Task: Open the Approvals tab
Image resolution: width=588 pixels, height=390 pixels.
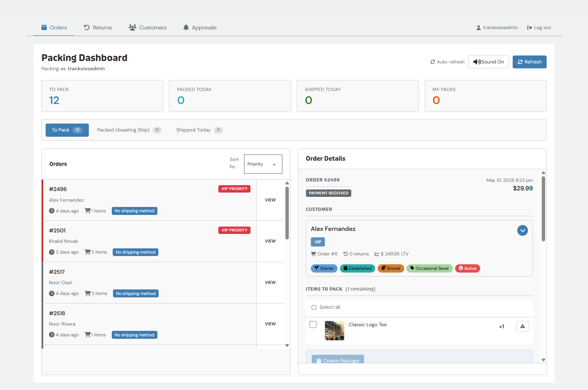Action: coord(200,28)
